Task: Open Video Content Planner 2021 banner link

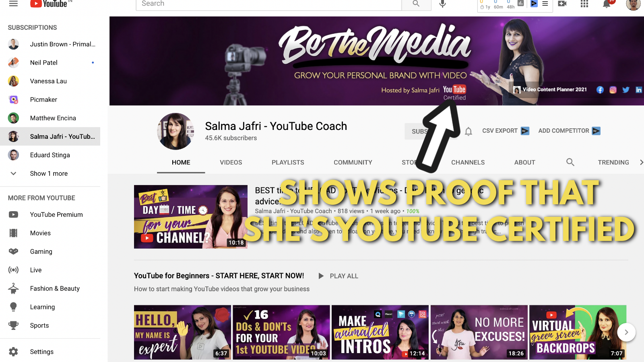Action: pos(550,90)
